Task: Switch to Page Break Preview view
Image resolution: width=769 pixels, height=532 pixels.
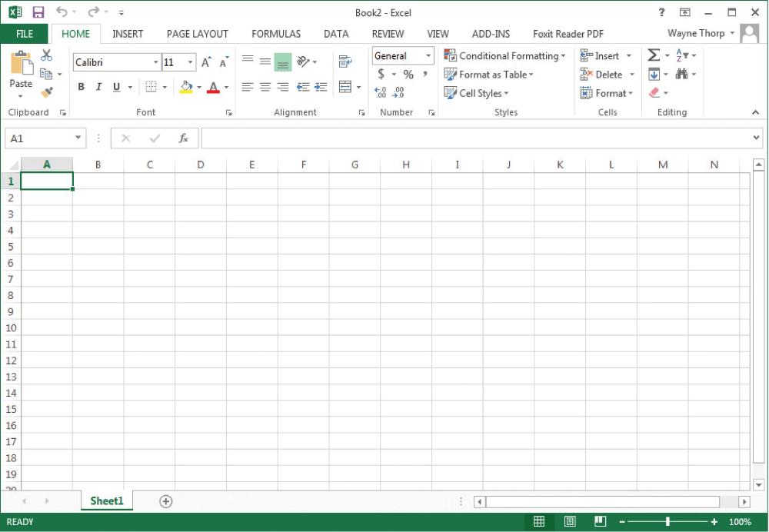Action: [x=599, y=521]
